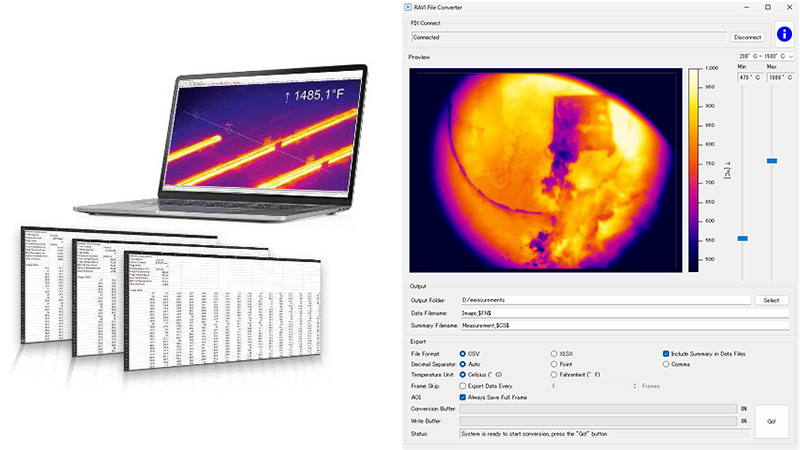Open the temperature range dropdown
Viewport: 800px width, 450px height.
point(764,57)
